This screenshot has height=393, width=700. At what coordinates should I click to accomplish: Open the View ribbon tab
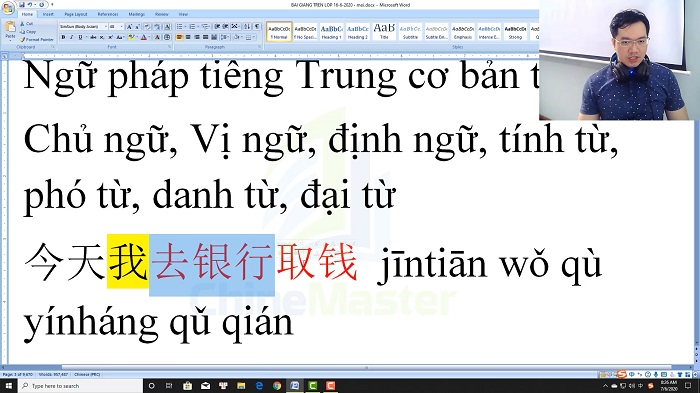pyautogui.click(x=183, y=14)
